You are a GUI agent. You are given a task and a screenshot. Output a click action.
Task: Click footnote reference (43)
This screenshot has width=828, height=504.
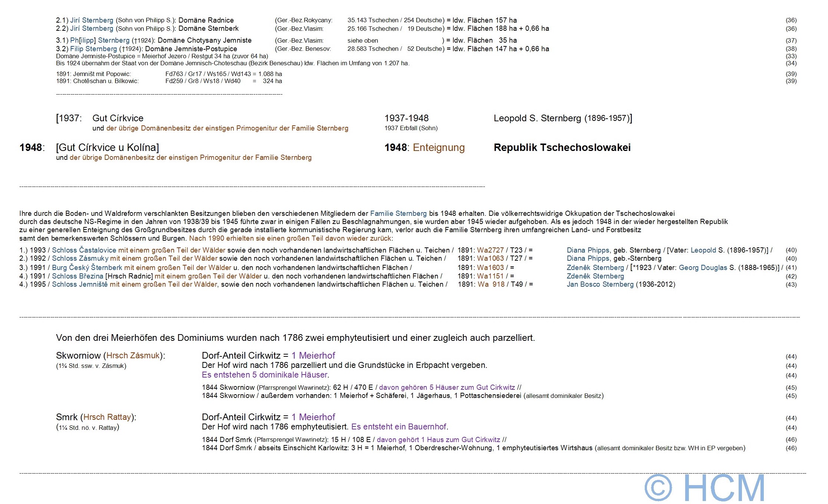pyautogui.click(x=791, y=285)
